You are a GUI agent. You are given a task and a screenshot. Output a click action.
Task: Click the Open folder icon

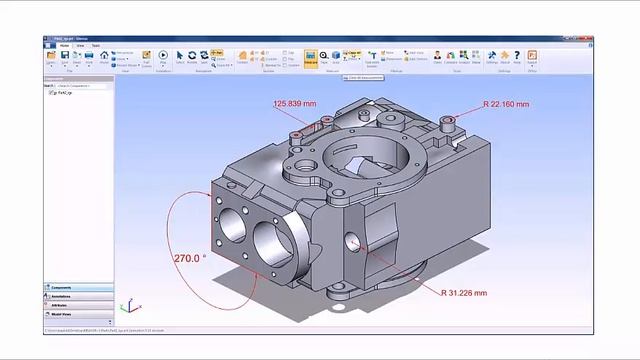51,55
